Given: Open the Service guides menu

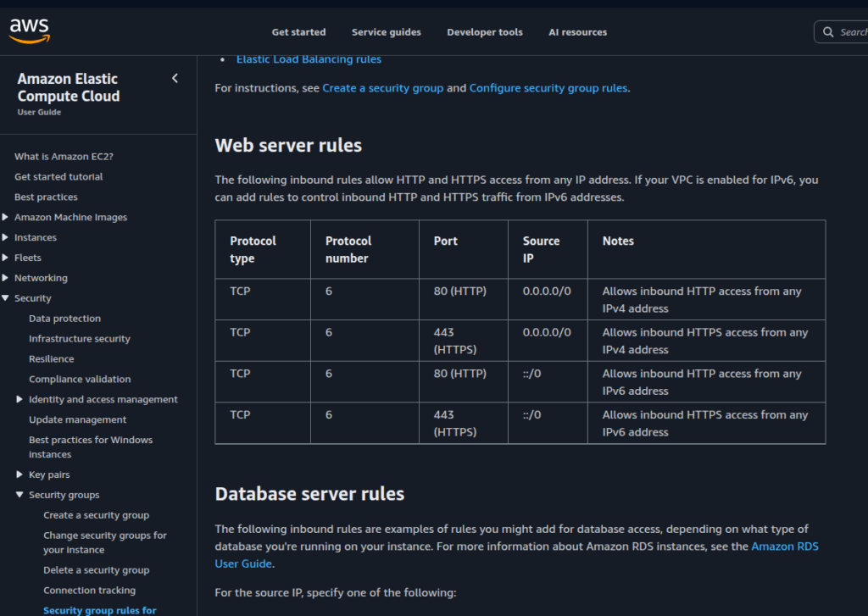Looking at the screenshot, I should point(386,31).
